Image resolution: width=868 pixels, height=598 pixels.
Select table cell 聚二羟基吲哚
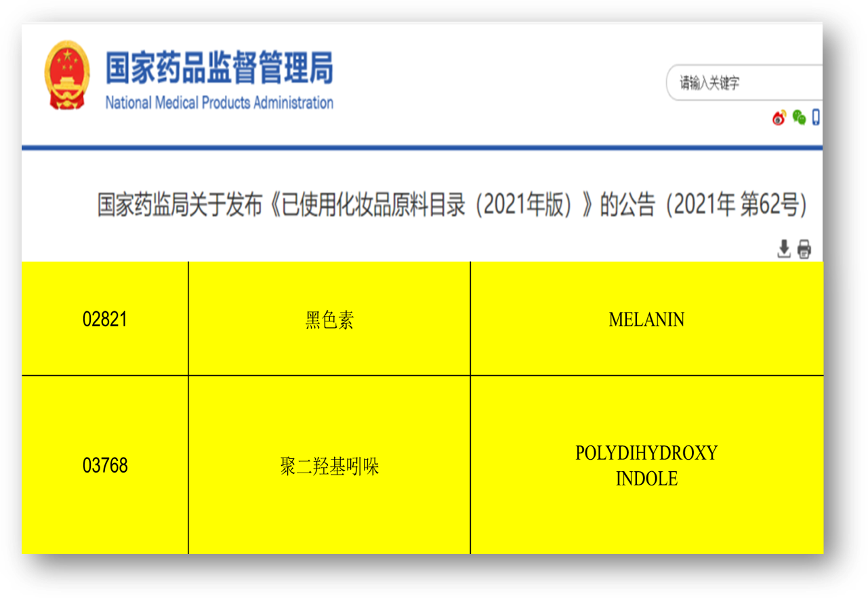click(329, 465)
